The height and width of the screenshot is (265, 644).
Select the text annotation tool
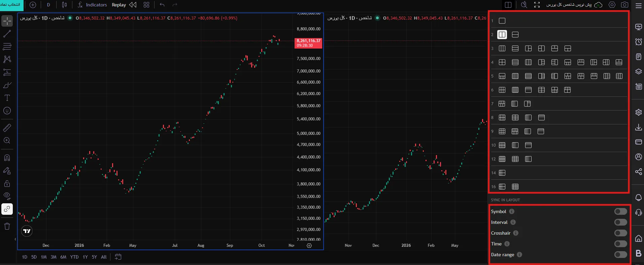click(x=7, y=98)
